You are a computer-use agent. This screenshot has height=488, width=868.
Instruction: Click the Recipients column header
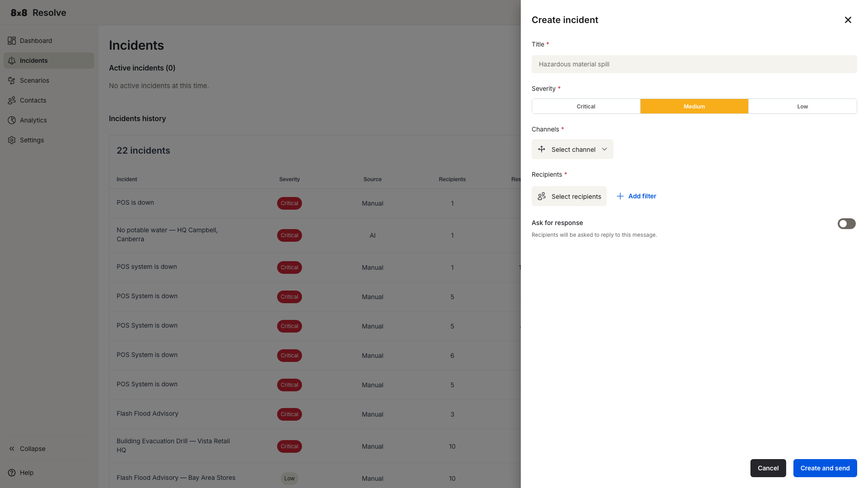[x=452, y=179]
